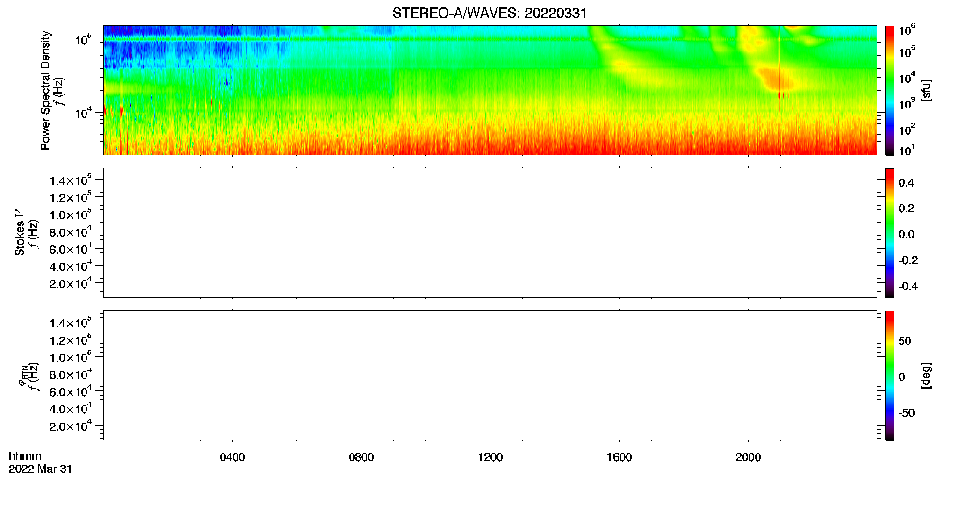
Task: Click the 0800 time tick label
Action: (x=361, y=457)
